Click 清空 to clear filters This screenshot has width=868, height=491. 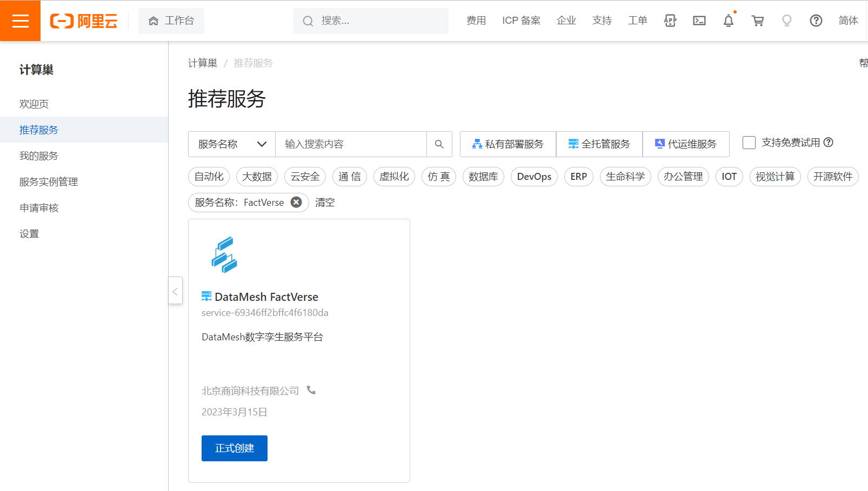(325, 202)
